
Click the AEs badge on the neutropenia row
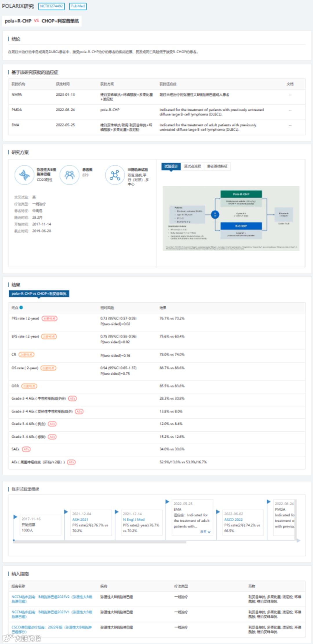72,398
